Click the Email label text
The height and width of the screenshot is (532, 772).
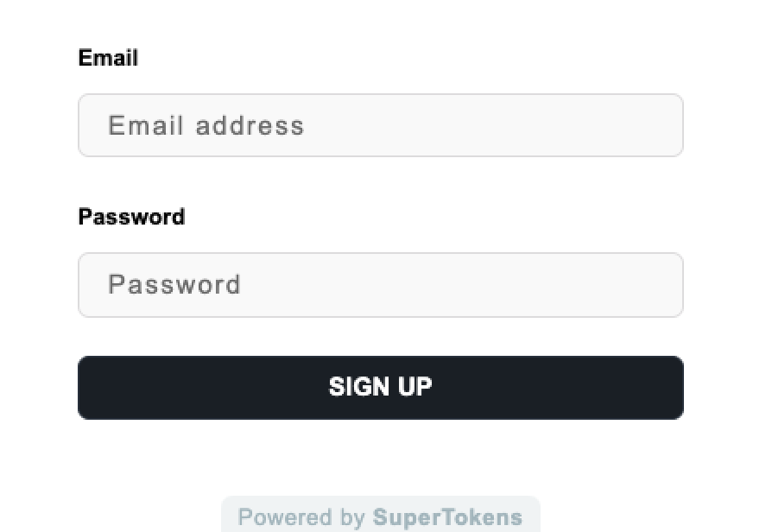click(x=108, y=58)
